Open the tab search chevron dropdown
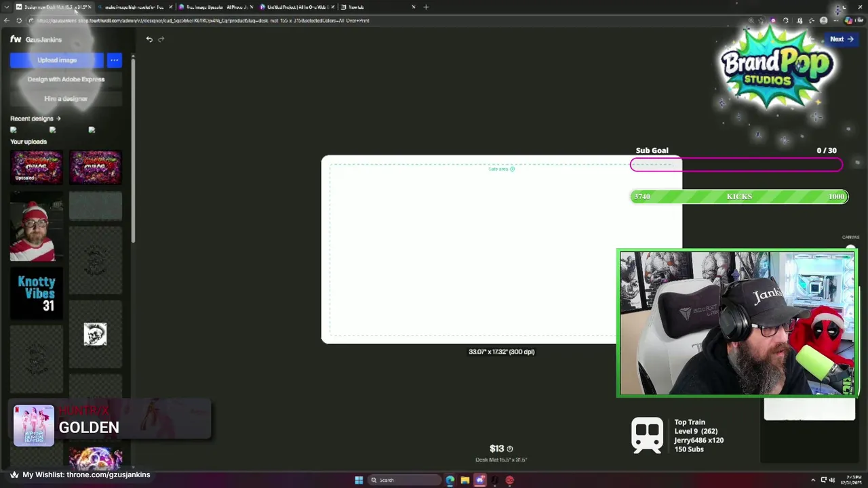The width and height of the screenshot is (868, 488). point(6,7)
